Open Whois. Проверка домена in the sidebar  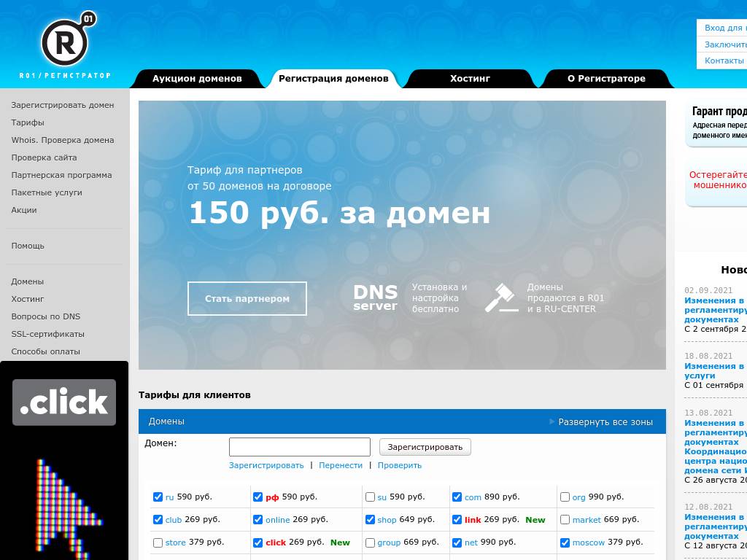tap(62, 140)
